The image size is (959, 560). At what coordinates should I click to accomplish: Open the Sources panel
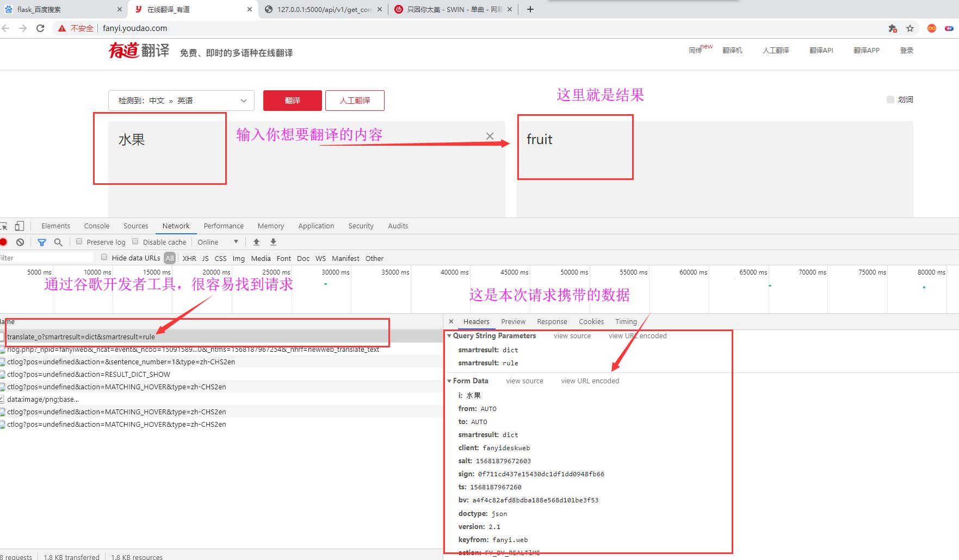tap(135, 226)
